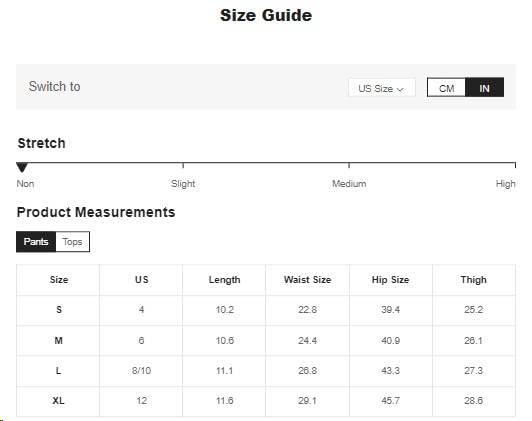Select the S size row label
Screen dimensions: 532x421
[x=58, y=310]
